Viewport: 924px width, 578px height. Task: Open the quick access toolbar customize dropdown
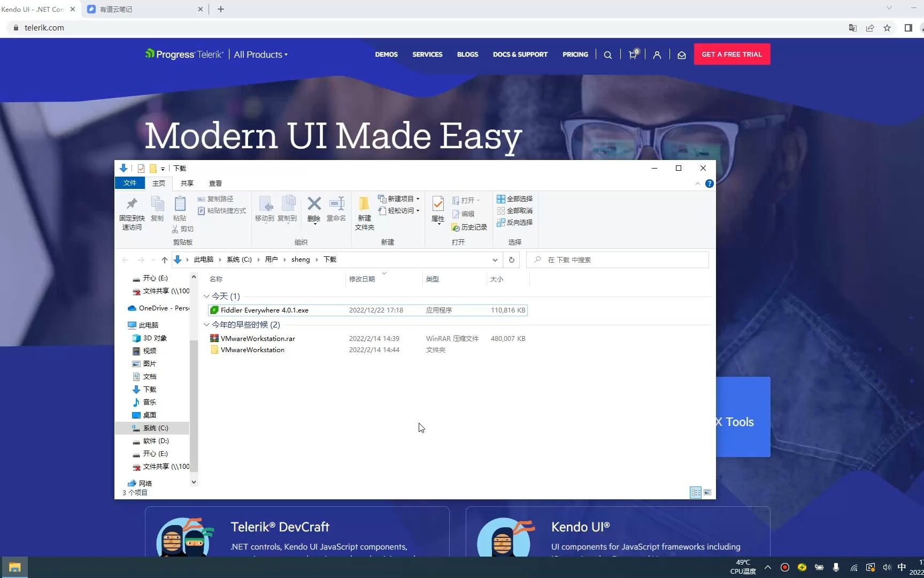coord(163,169)
